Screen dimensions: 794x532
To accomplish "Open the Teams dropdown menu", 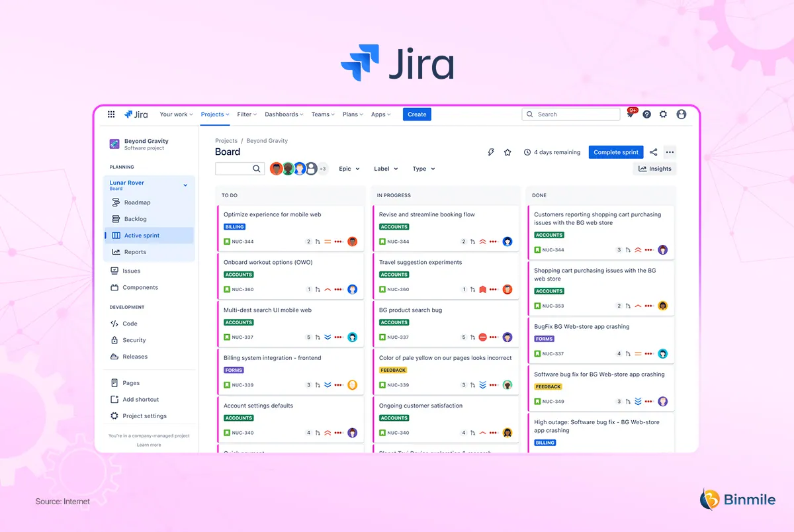I will (324, 114).
